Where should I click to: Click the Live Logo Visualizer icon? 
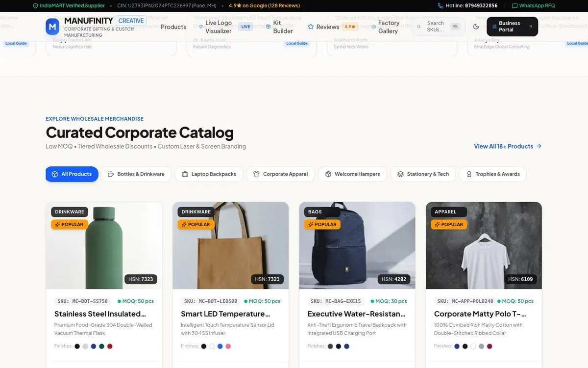tap(201, 27)
